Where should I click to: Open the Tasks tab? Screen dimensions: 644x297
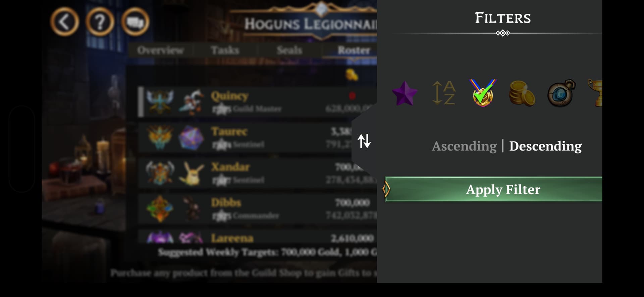225,50
